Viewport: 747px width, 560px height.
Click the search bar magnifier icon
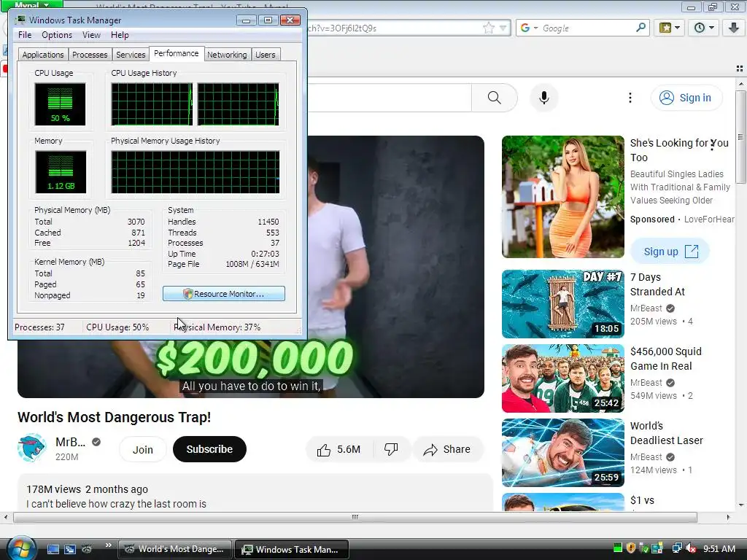(x=640, y=28)
